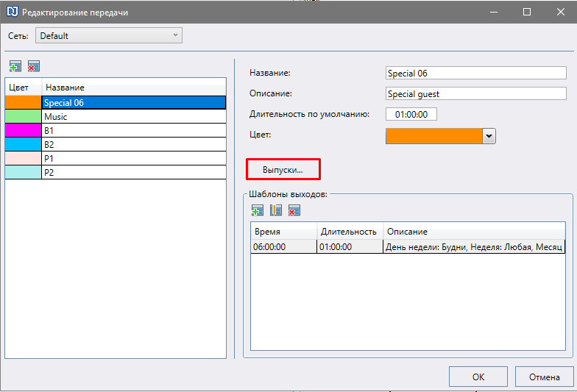Delete the selected programme from the list
Screen dimensions: 577x392
pos(34,66)
